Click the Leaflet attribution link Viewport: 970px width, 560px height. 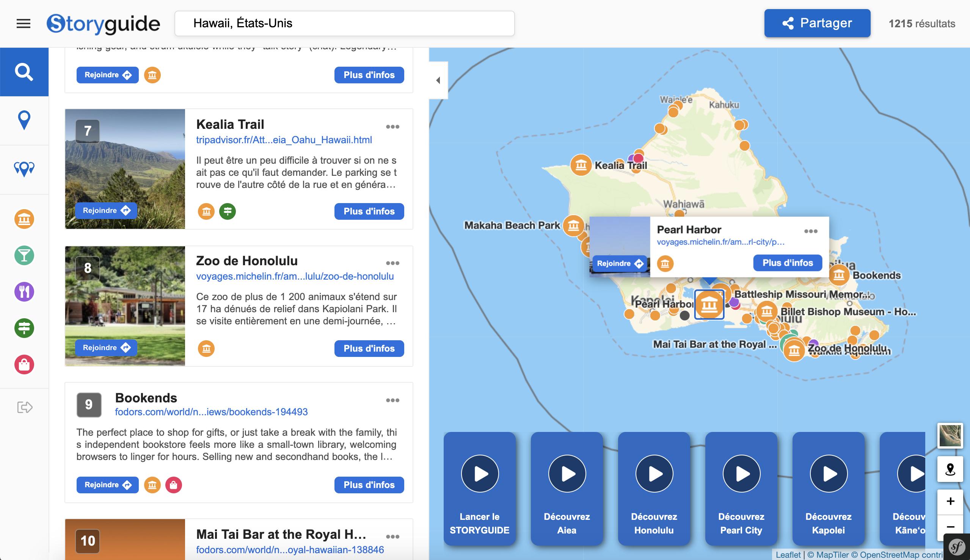788,555
